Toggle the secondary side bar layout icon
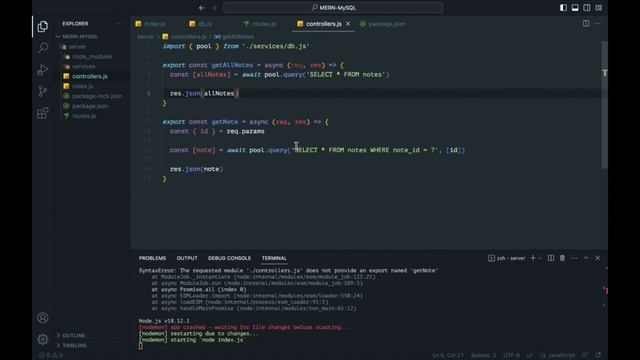 point(587,8)
